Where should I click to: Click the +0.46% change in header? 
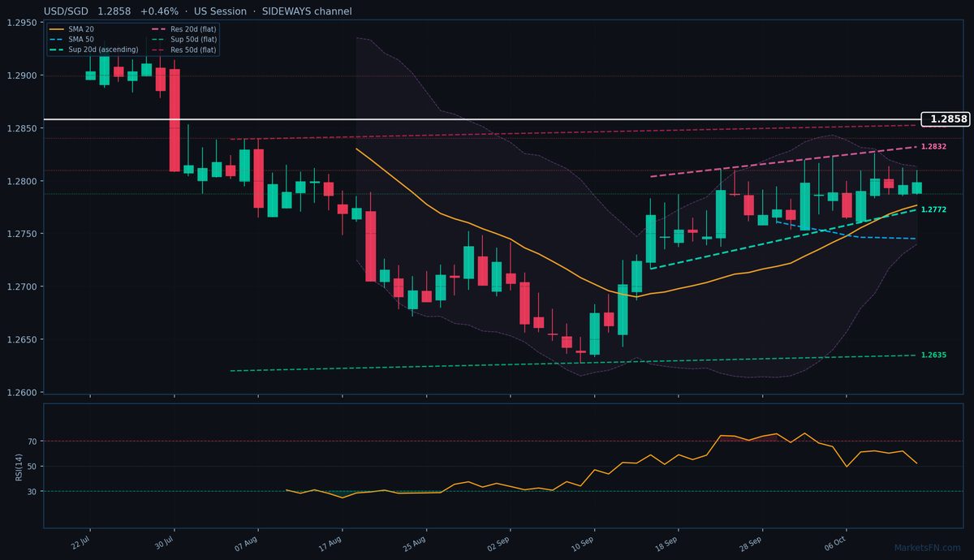coord(159,11)
